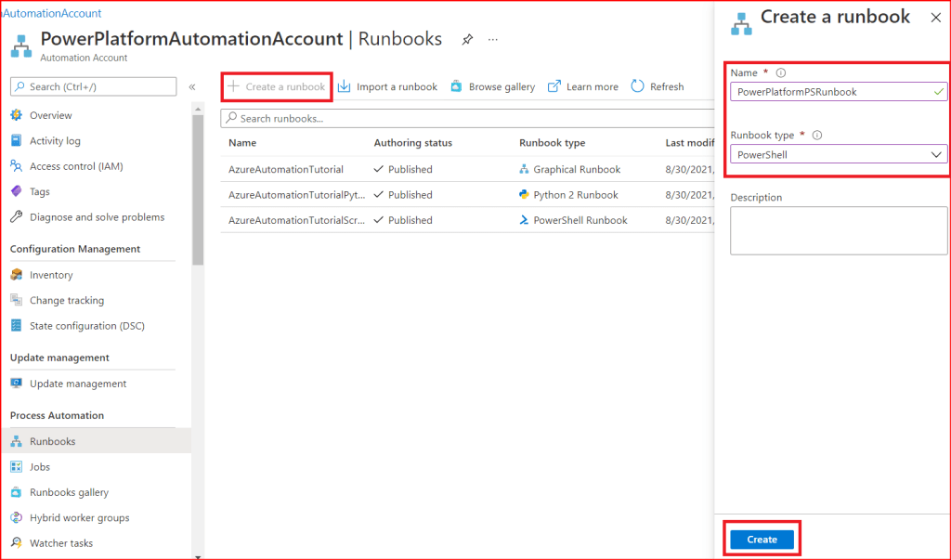Click the Name field info icon
951x560 pixels.
[x=780, y=73]
